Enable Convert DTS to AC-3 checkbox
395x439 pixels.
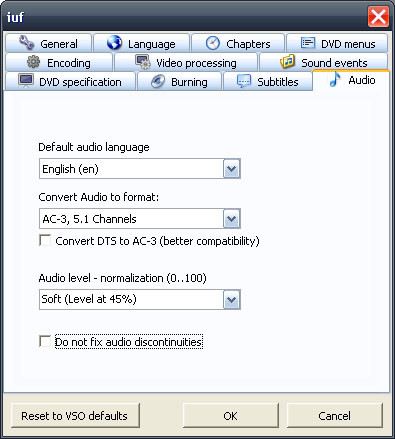[x=45, y=240]
